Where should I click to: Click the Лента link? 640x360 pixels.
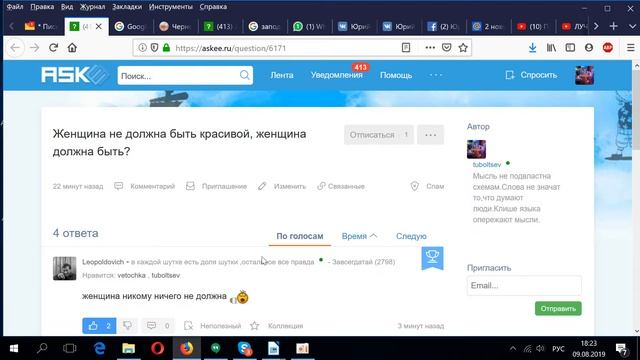point(282,75)
